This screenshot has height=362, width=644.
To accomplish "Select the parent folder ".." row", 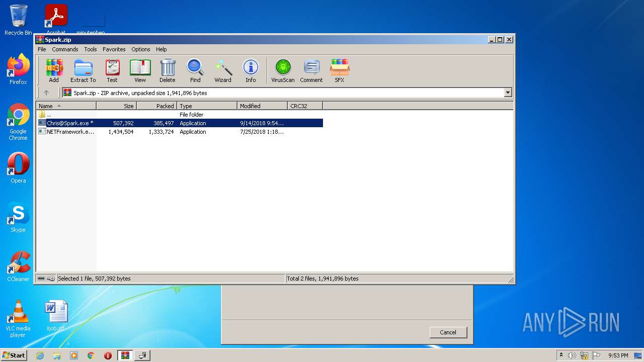I will (x=180, y=115).
